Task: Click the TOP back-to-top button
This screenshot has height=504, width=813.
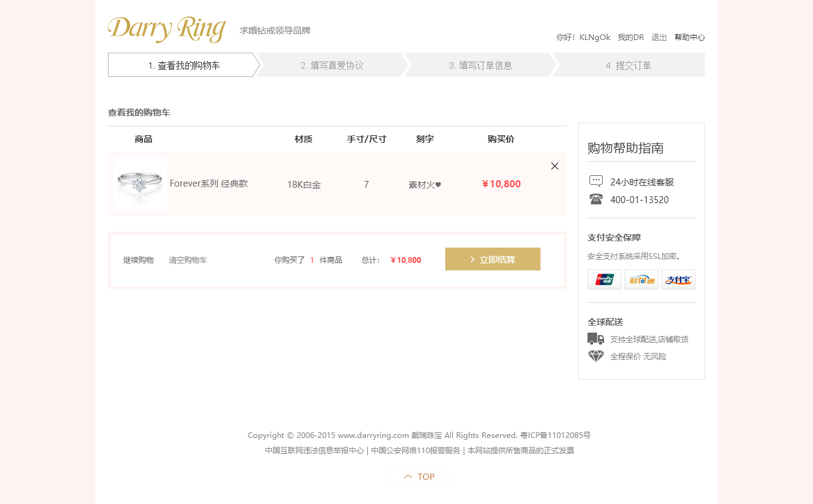Action: tap(419, 477)
